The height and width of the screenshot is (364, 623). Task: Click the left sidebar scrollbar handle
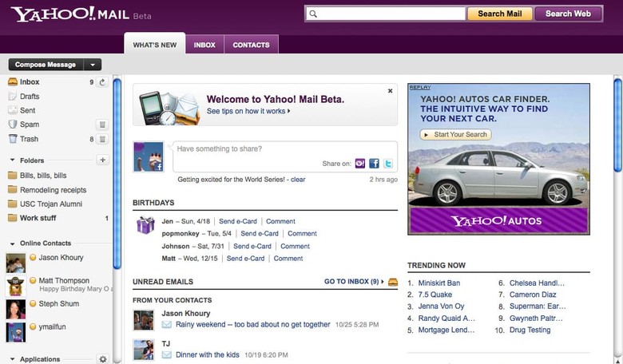117,173
